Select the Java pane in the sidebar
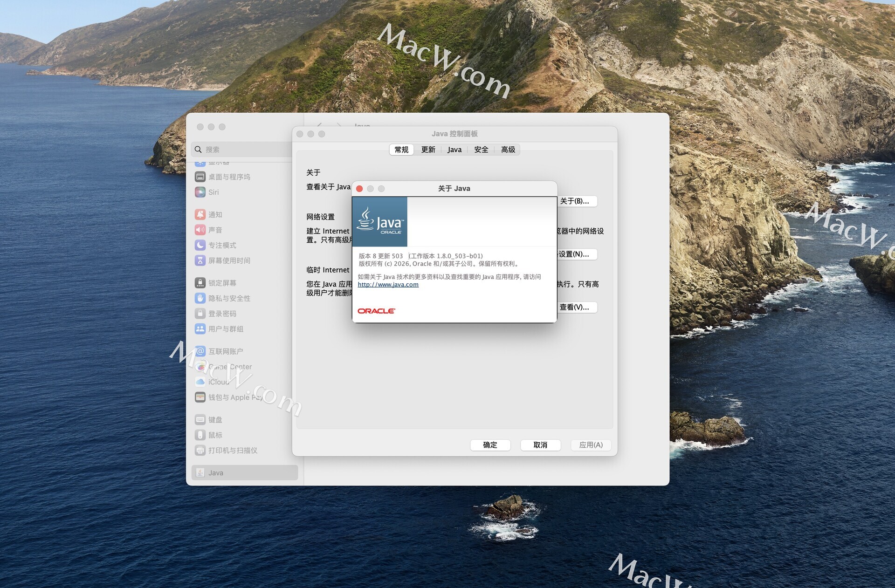Image resolution: width=895 pixels, height=588 pixels. (x=245, y=473)
